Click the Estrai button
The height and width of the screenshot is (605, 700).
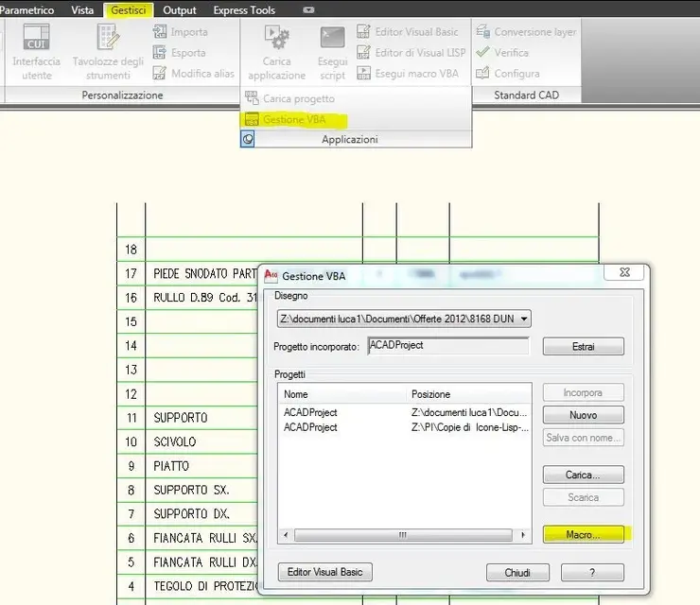[583, 347]
